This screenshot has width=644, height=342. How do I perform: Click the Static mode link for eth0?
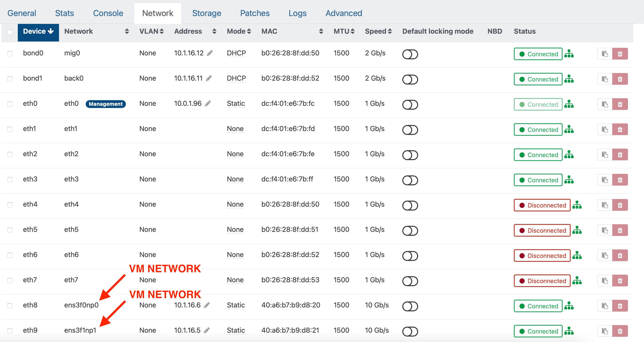coord(236,103)
